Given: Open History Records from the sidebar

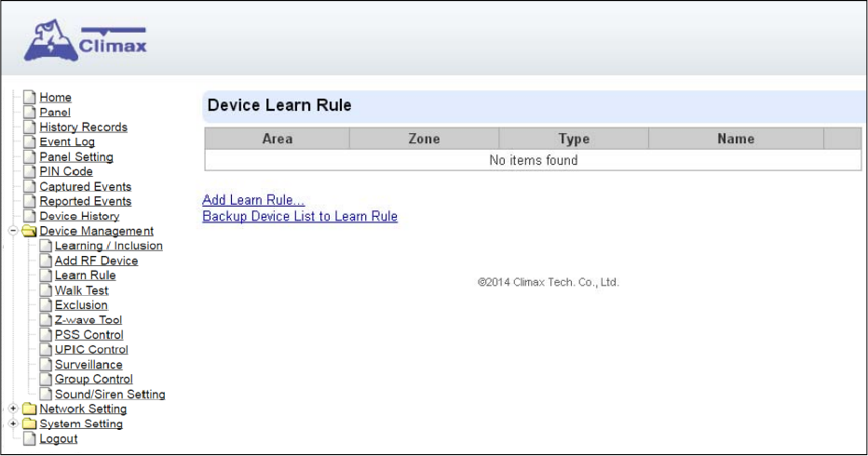Looking at the screenshot, I should (84, 127).
